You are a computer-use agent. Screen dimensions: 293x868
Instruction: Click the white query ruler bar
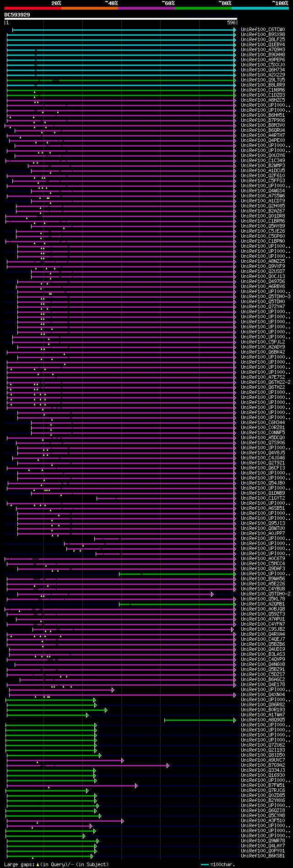[x=121, y=19]
